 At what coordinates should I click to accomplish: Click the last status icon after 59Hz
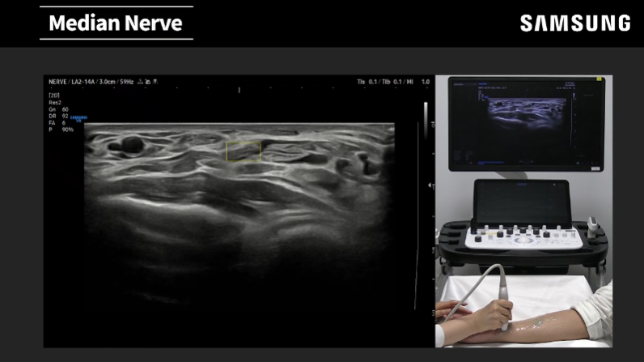[155, 82]
